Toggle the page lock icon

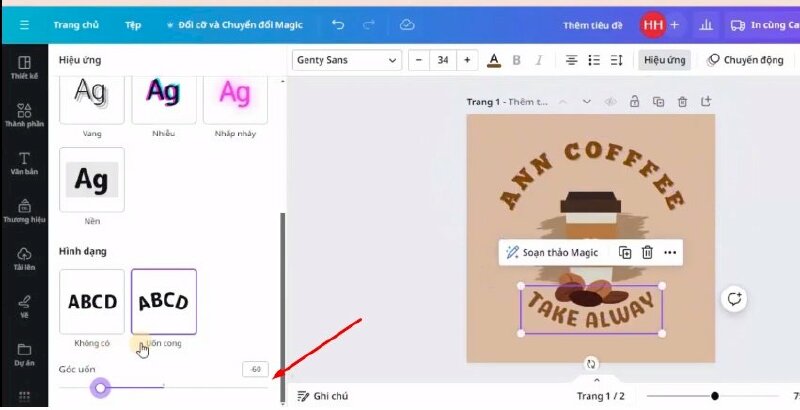[x=634, y=102]
